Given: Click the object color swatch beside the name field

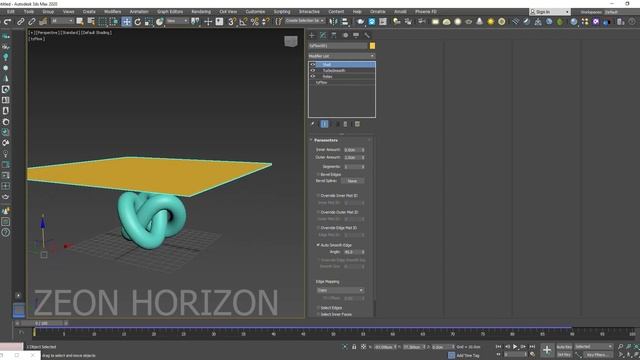Looking at the screenshot, I should (372, 46).
